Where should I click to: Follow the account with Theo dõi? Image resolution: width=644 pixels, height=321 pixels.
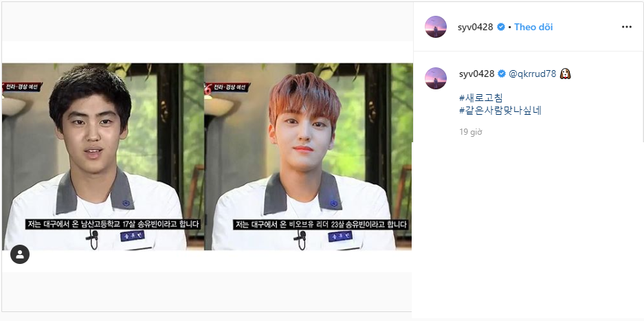(x=533, y=27)
